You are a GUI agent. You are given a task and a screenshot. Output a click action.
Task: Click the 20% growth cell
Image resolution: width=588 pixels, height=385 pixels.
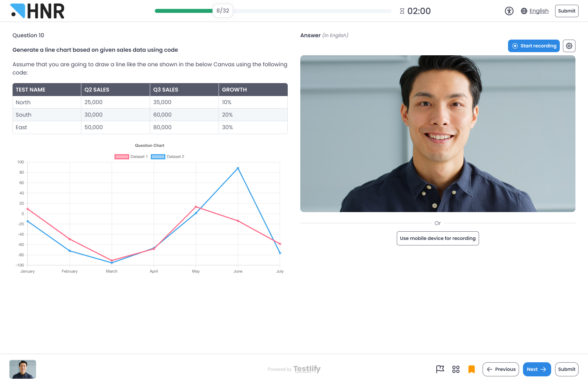253,115
